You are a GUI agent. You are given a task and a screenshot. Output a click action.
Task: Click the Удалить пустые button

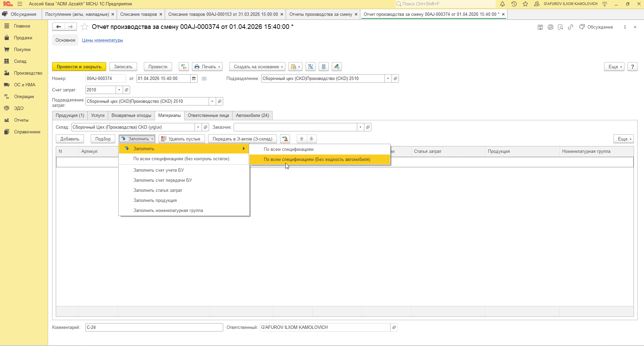pos(182,139)
